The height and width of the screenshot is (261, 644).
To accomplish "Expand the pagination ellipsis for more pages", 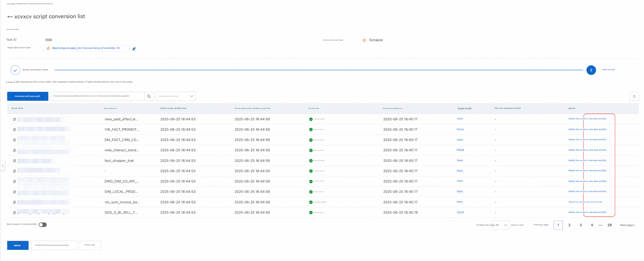I will pyautogui.click(x=601, y=225).
